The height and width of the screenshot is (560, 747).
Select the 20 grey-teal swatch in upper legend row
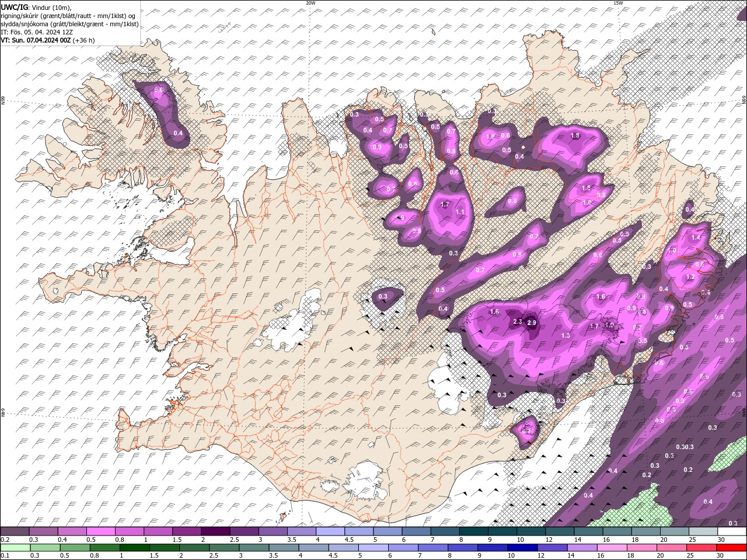[675, 531]
